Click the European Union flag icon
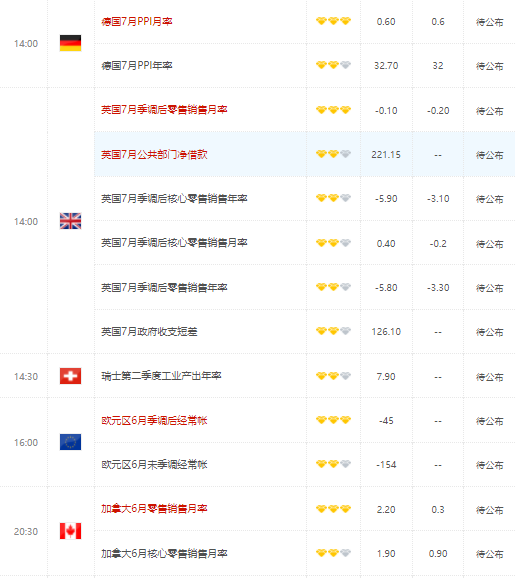The width and height of the screenshot is (515, 578). point(70,442)
